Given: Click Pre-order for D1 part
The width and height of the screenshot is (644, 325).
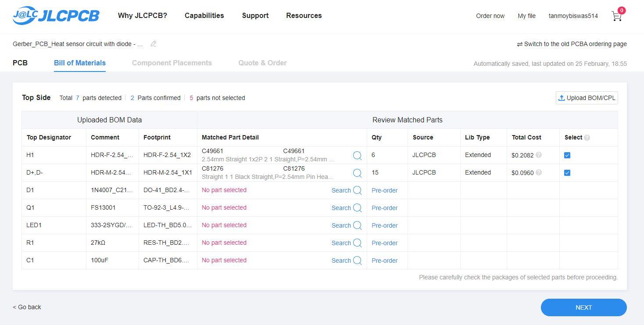Looking at the screenshot, I should click(x=385, y=190).
